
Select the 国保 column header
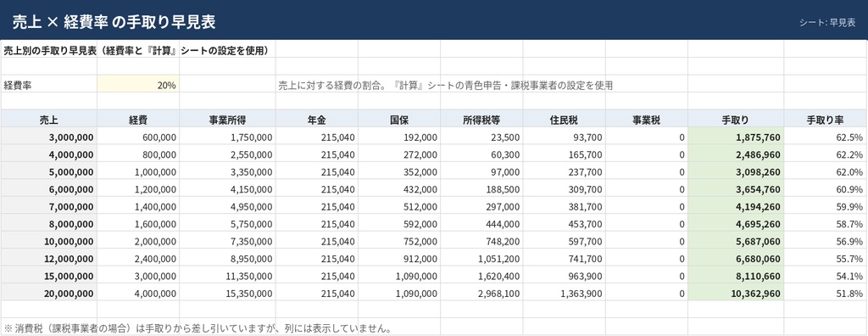[399, 119]
